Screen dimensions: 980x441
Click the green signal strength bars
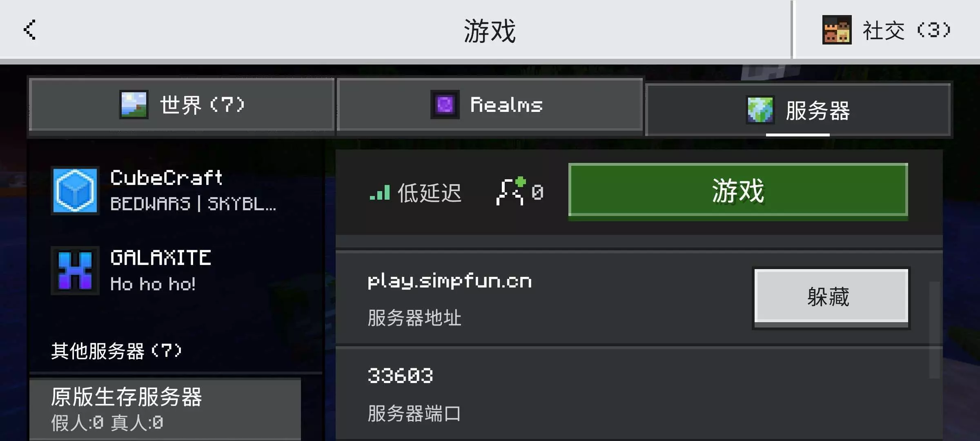click(380, 192)
